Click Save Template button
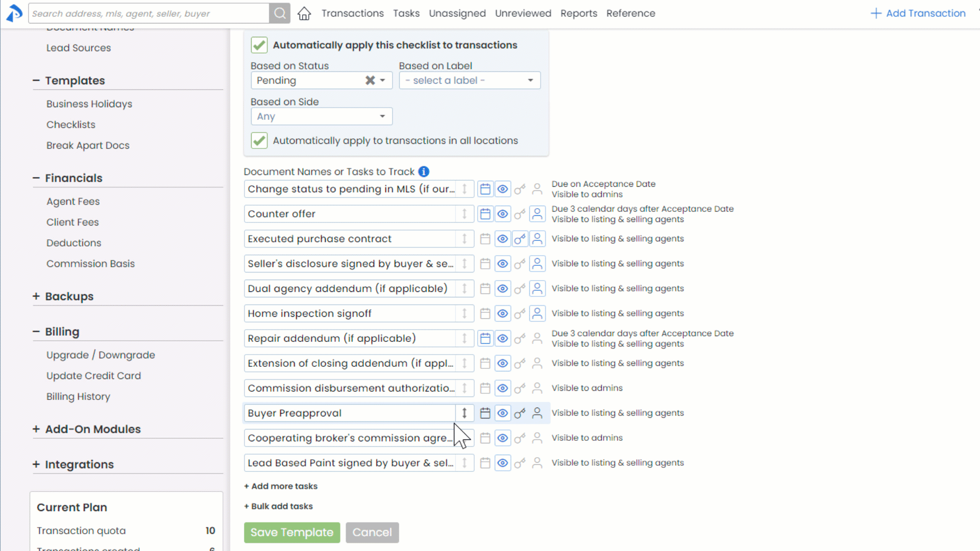Image resolution: width=980 pixels, height=551 pixels. (292, 533)
